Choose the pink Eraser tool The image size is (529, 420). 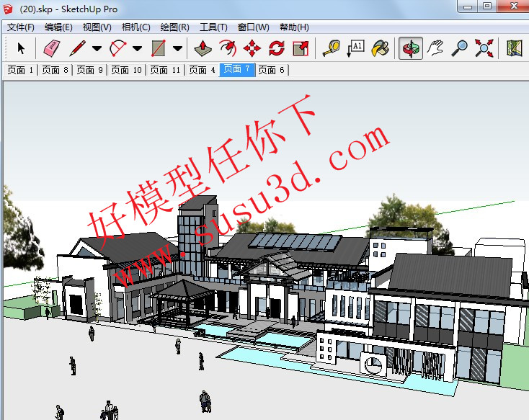52,48
